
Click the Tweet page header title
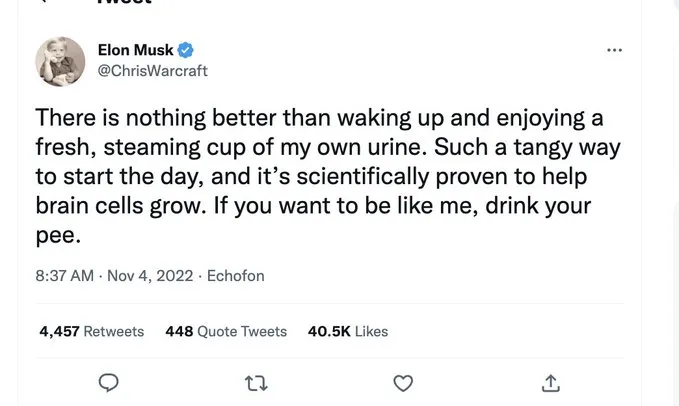[x=125, y=3]
